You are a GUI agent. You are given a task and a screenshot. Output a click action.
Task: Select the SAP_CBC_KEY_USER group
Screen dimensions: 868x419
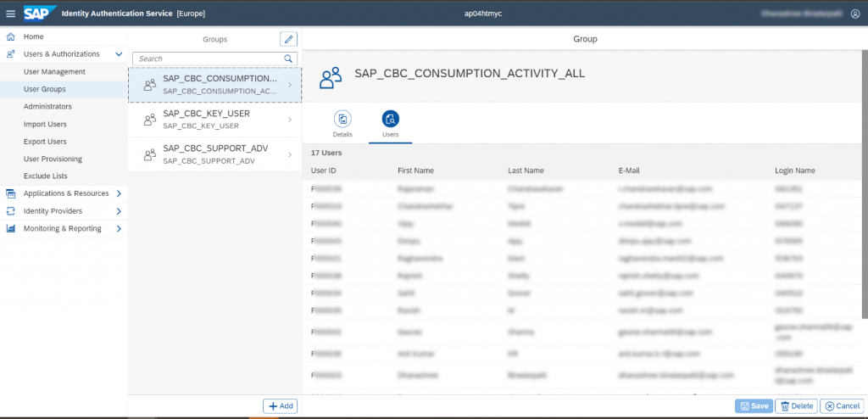click(x=215, y=119)
